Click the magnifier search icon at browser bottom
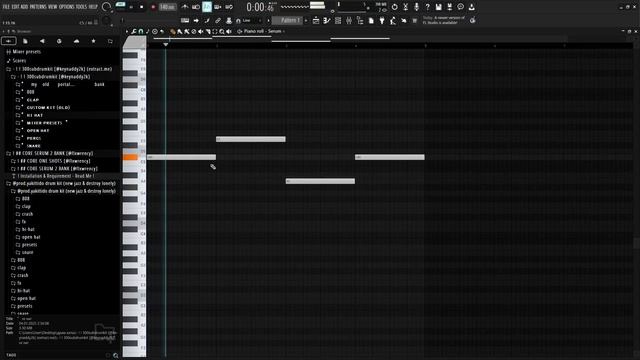The image size is (640, 360). click(x=116, y=356)
